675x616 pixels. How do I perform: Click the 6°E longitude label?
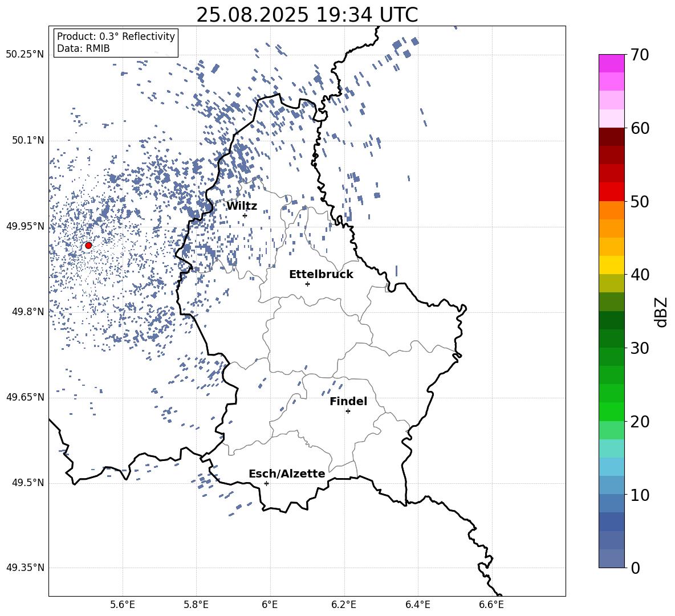tap(270, 605)
